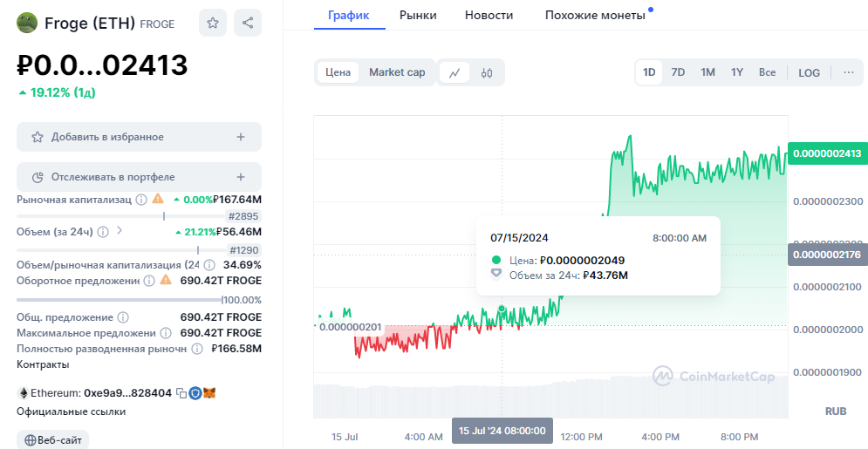Click Добавить в избранное button

pyautogui.click(x=139, y=137)
